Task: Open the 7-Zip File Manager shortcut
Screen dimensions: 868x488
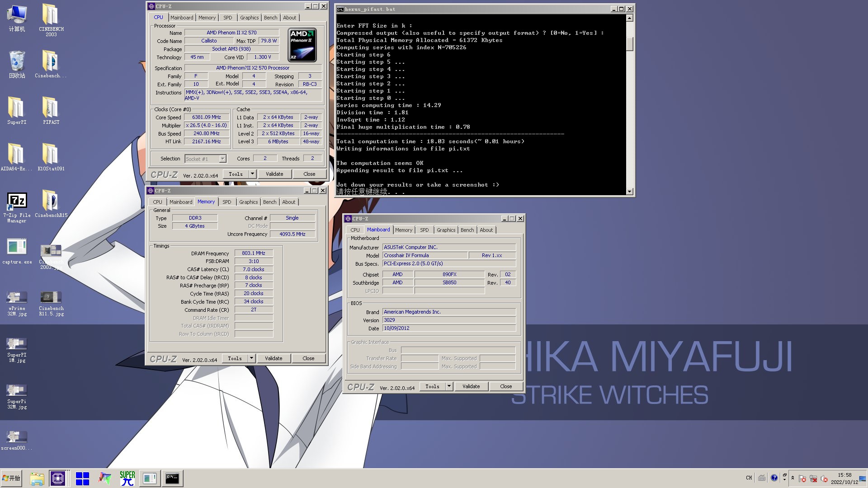Action: click(x=17, y=207)
